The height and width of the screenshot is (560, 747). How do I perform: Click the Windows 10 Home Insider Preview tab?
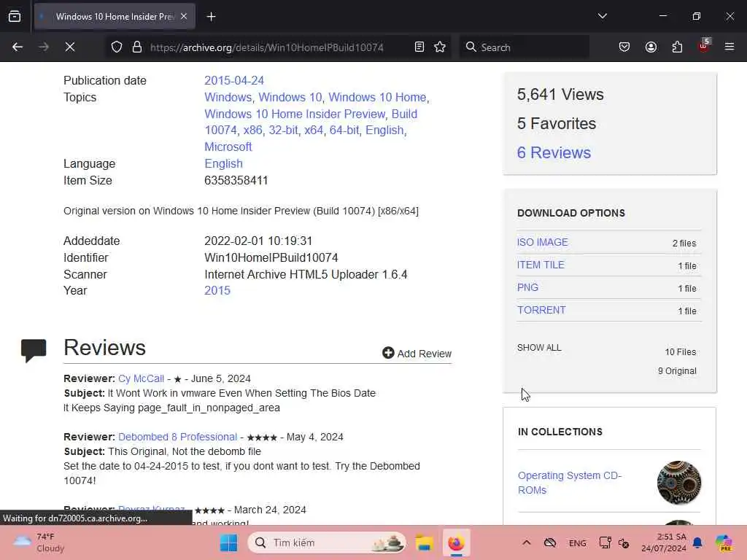115,17
